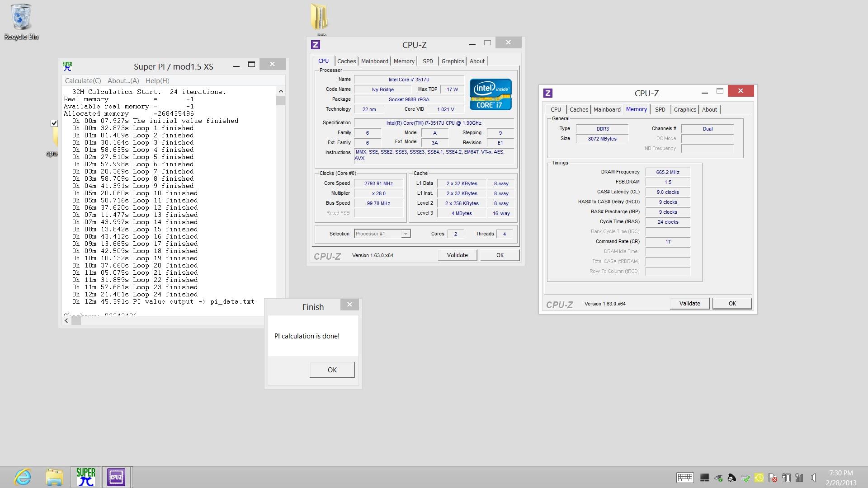Select Mainboard tab in Memory window
The height and width of the screenshot is (488, 868).
pyautogui.click(x=607, y=109)
